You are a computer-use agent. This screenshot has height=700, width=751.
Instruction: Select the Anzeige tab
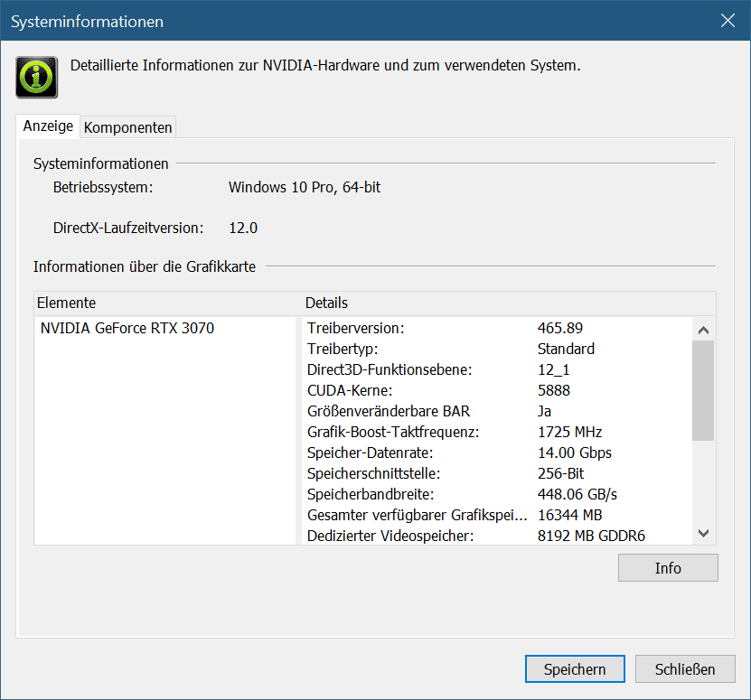48,126
